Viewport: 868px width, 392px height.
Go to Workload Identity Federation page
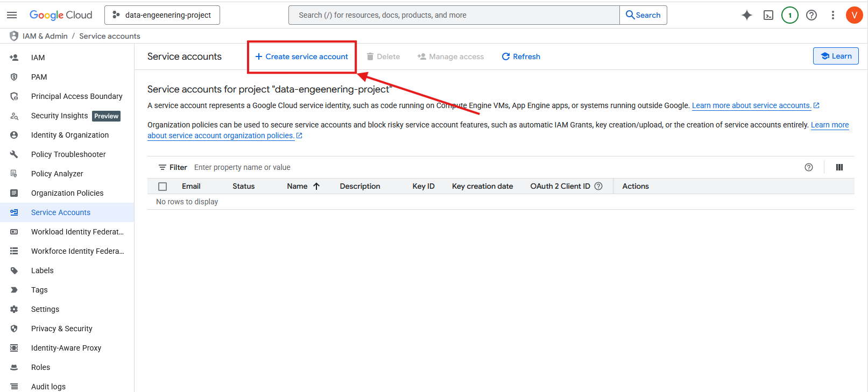coord(77,232)
